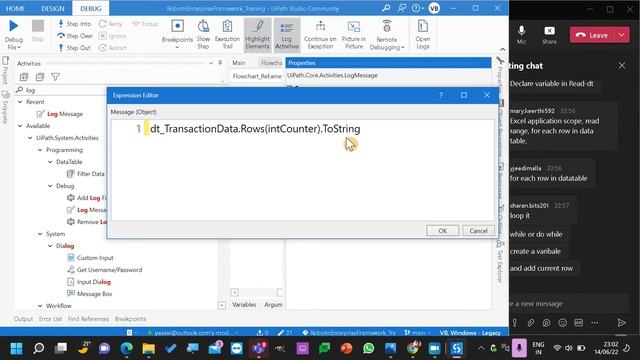
Task: Open the Activities filter funnel icon
Action: point(56,77)
